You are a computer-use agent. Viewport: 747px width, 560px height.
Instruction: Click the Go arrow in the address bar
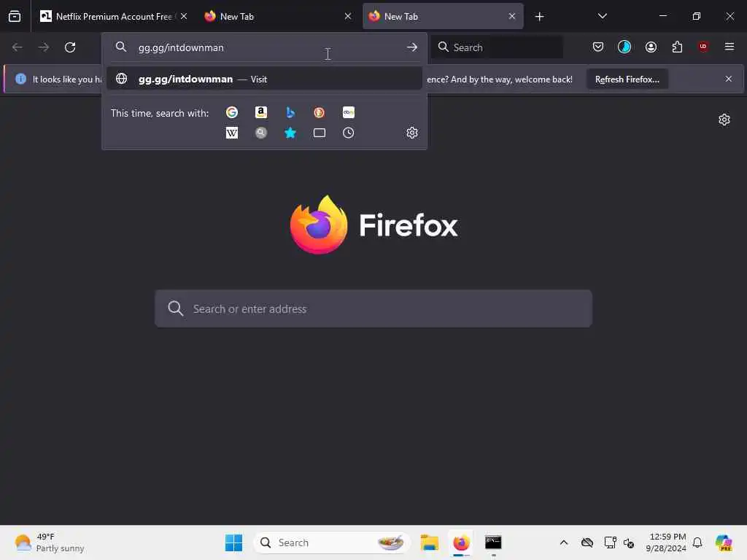tap(412, 47)
